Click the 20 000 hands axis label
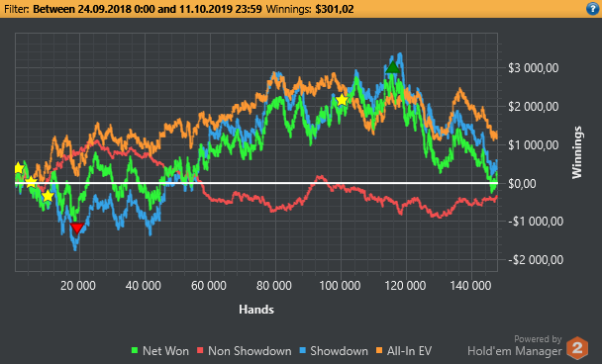The width and height of the screenshot is (602, 364). 78,286
